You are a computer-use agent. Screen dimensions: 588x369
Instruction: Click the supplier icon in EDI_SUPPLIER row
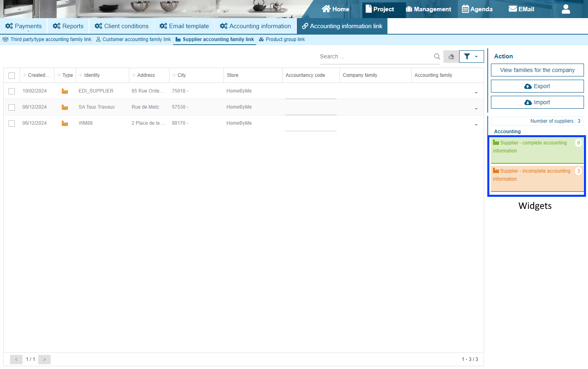(65, 91)
